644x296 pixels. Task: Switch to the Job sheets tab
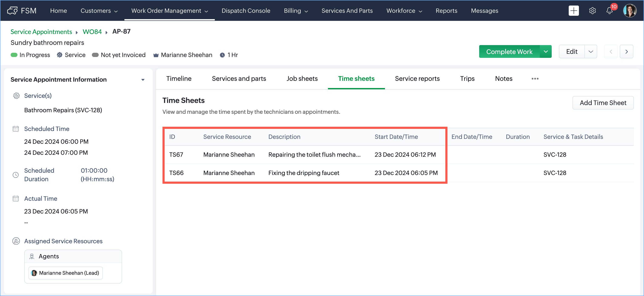[x=302, y=78]
